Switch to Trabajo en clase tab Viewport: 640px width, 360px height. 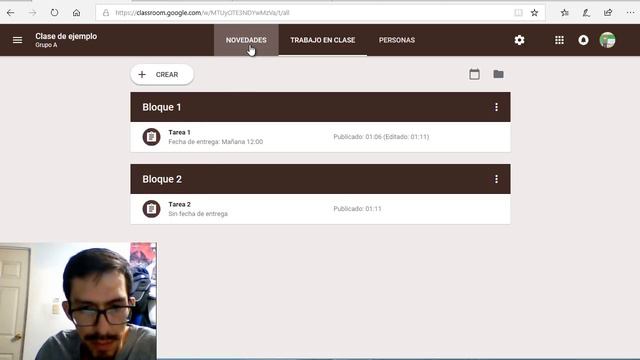pyautogui.click(x=322, y=40)
